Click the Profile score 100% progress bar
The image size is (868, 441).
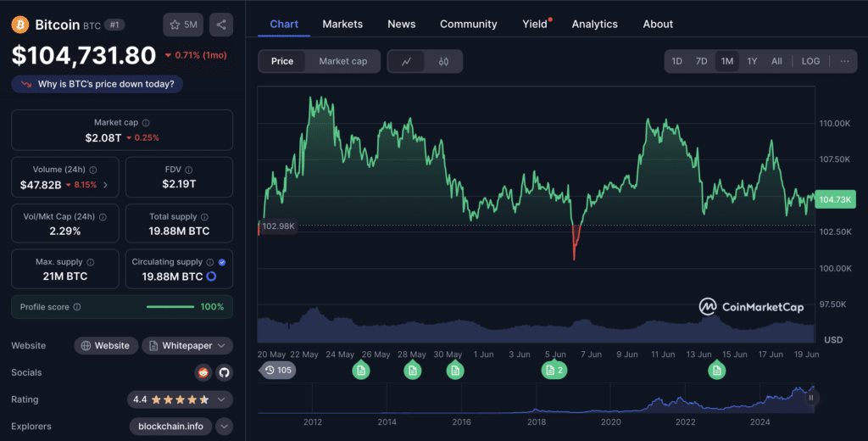pyautogui.click(x=170, y=307)
